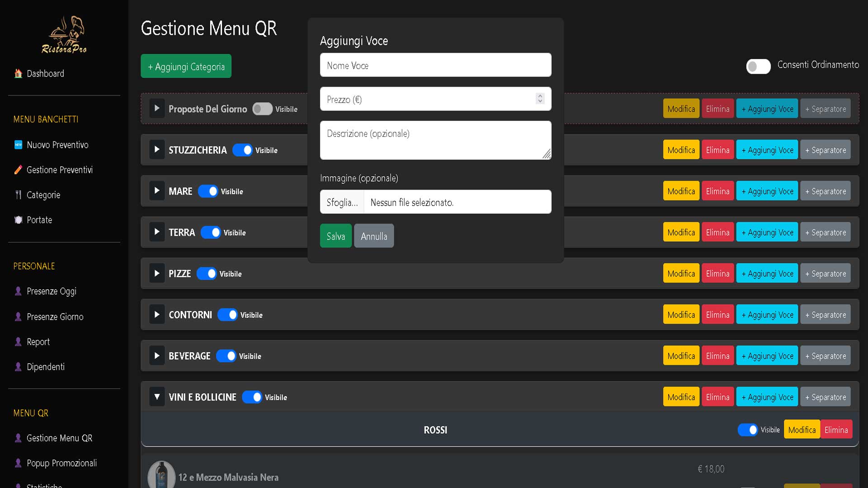Expand the TERRA category
868x488 pixels.
click(x=157, y=232)
